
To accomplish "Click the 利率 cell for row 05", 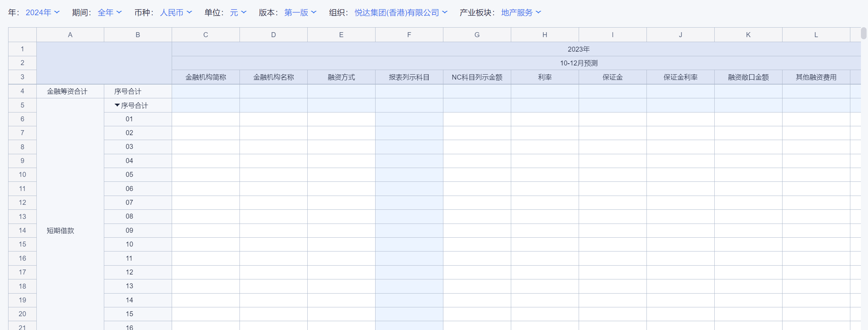I will pyautogui.click(x=545, y=175).
